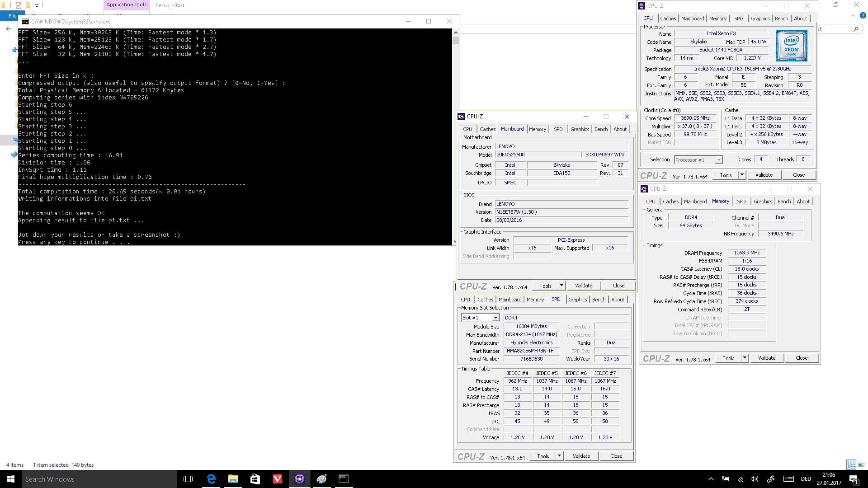Open Vivaldi browser from taskbar
Viewport: 868px width, 488px height.
coord(278,479)
